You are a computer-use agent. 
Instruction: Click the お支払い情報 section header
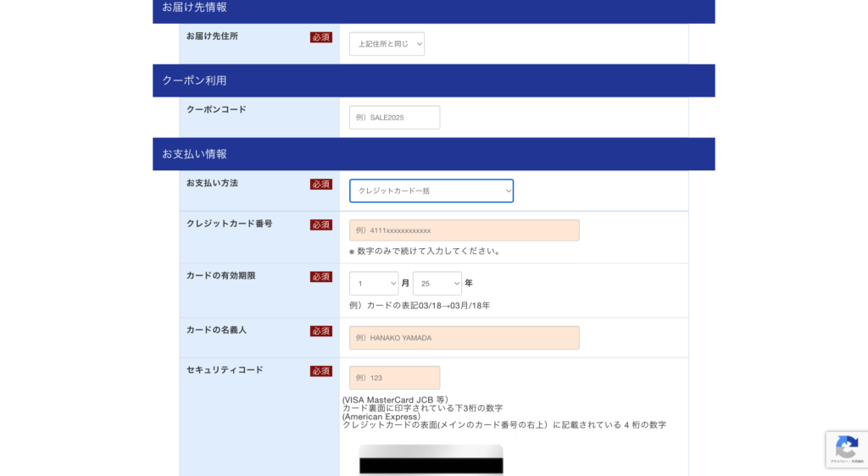click(x=433, y=154)
